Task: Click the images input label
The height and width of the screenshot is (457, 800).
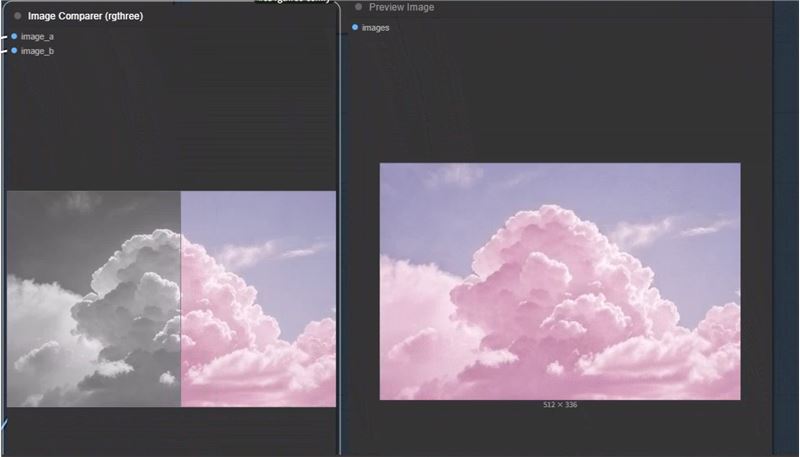Action: click(376, 27)
